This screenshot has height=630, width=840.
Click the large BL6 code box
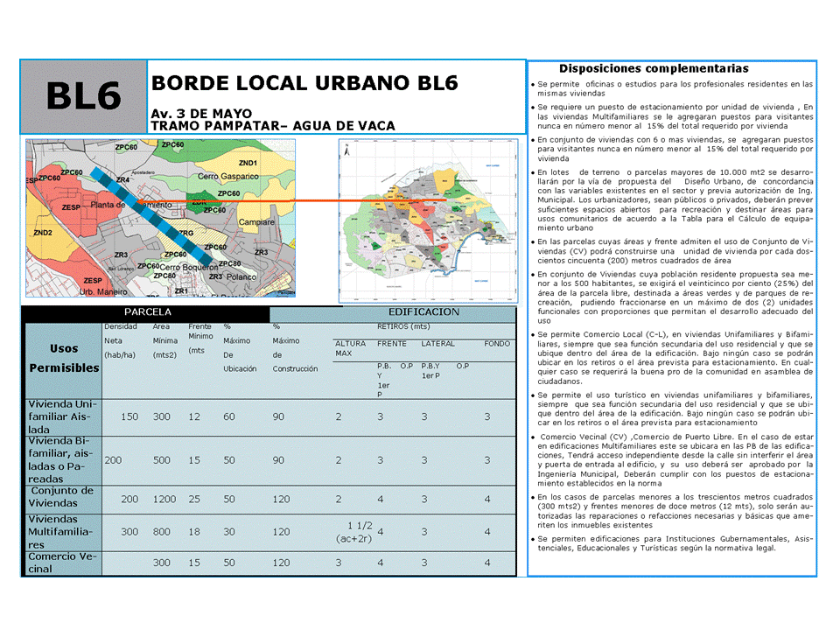(84, 96)
